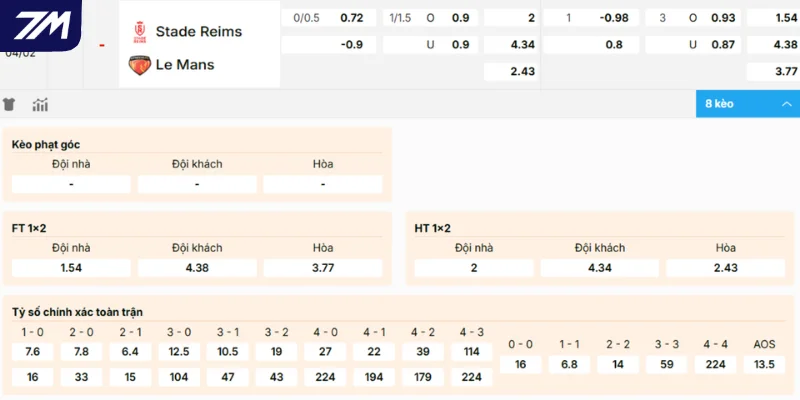Pick FT 1×2 draw odds 3.77
This screenshot has height=400, width=800.
coord(323,268)
